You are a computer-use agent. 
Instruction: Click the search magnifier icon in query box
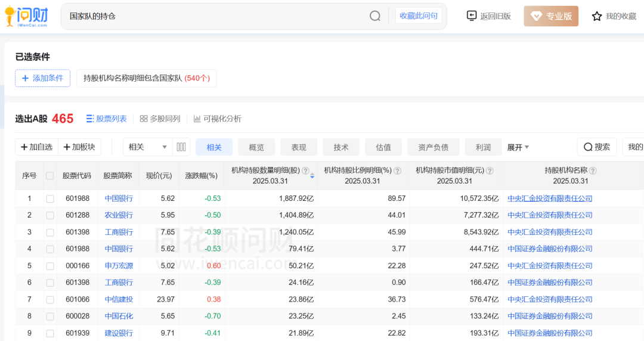(x=374, y=16)
